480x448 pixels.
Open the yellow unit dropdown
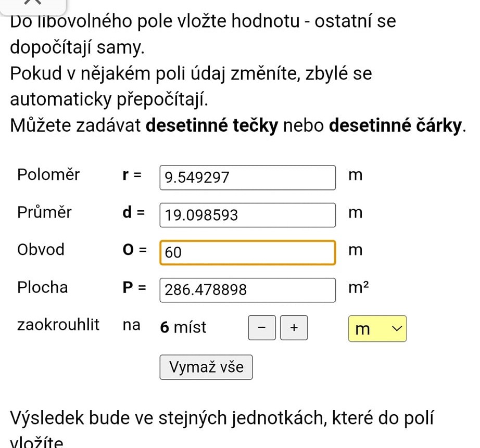[x=377, y=329]
